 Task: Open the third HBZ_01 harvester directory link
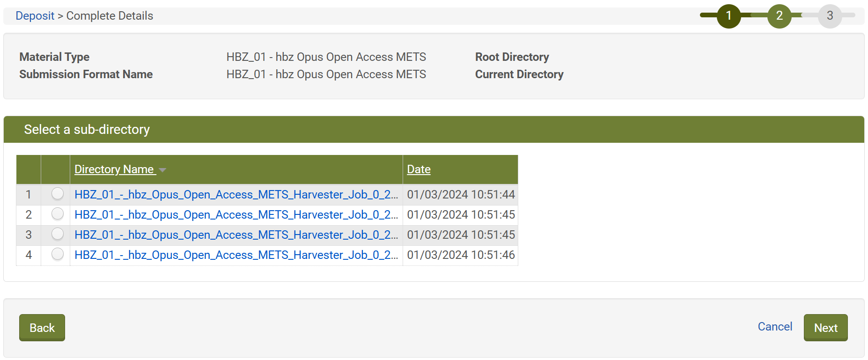coord(235,235)
